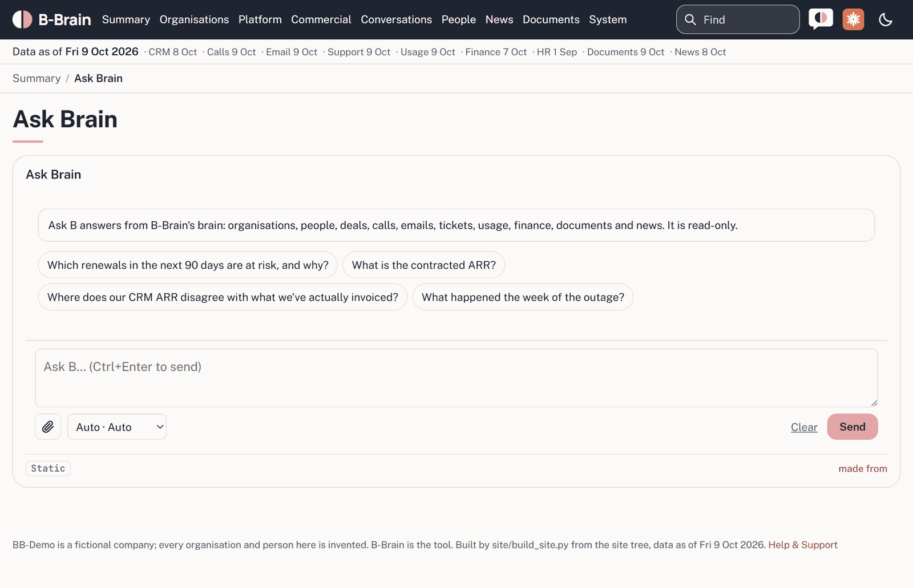The image size is (913, 588).
Task: Open the Help & Support link
Action: tap(803, 545)
